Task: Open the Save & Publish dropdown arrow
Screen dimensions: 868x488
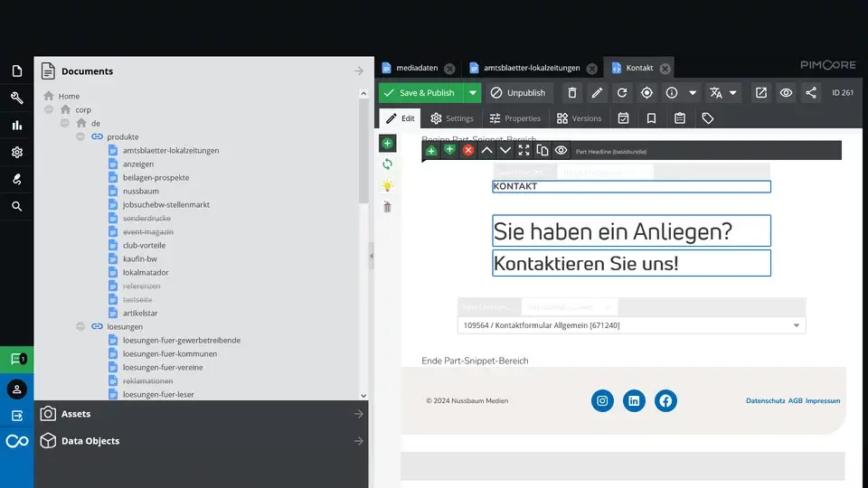Action: coord(472,93)
